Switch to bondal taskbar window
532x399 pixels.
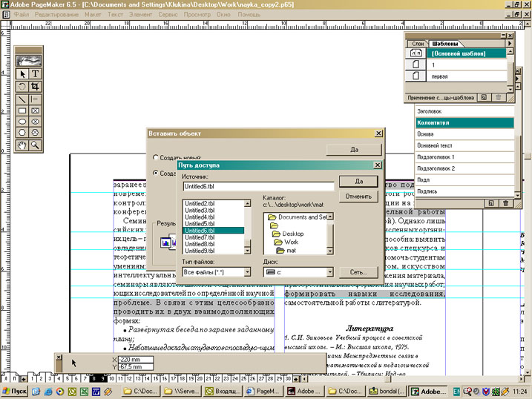(387, 391)
